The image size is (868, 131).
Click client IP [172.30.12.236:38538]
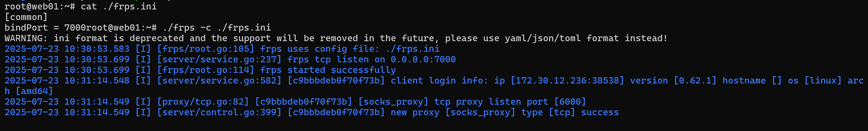point(567,81)
